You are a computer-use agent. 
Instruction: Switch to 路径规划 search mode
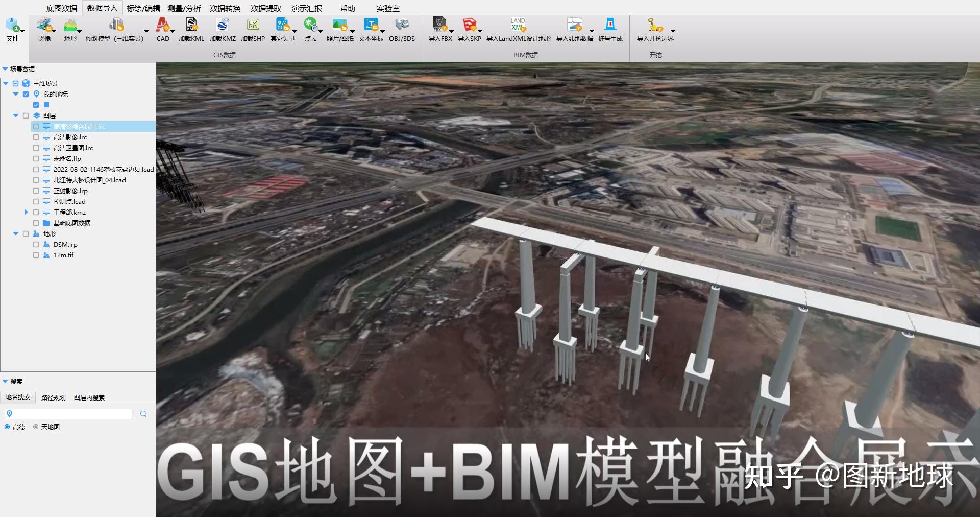coord(53,397)
